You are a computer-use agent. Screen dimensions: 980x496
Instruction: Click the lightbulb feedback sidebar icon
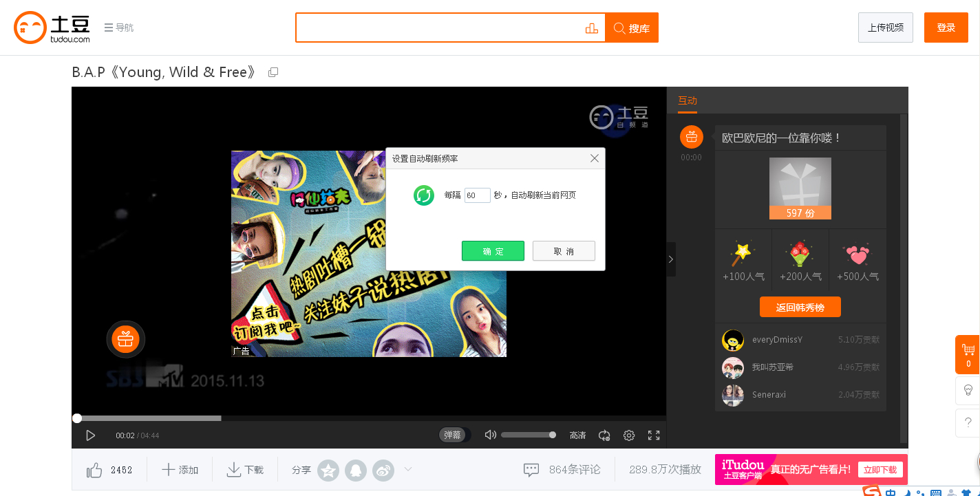[x=968, y=390]
